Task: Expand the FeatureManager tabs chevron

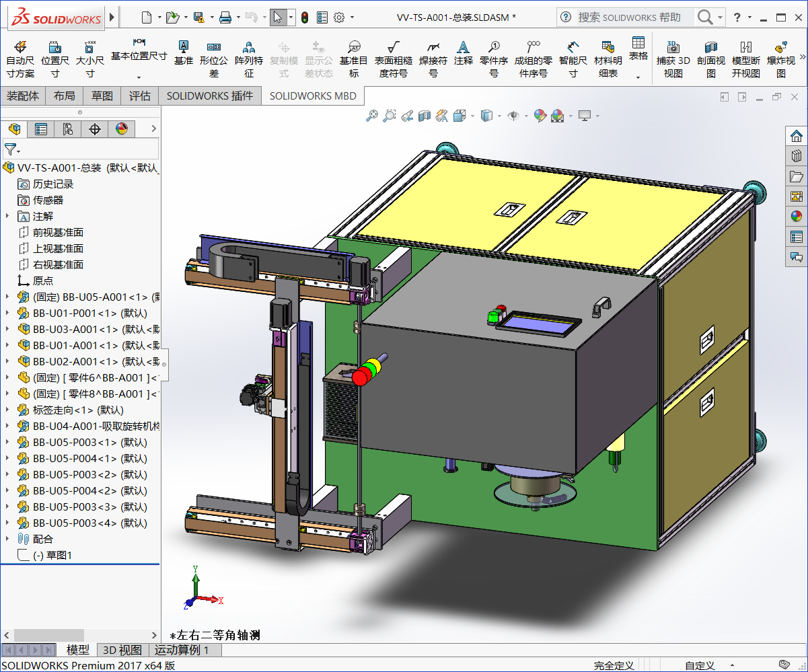Action: point(153,128)
